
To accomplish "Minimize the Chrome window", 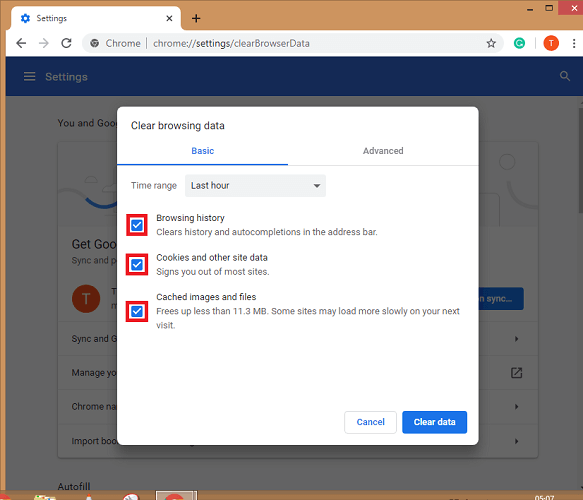I will click(x=530, y=9).
